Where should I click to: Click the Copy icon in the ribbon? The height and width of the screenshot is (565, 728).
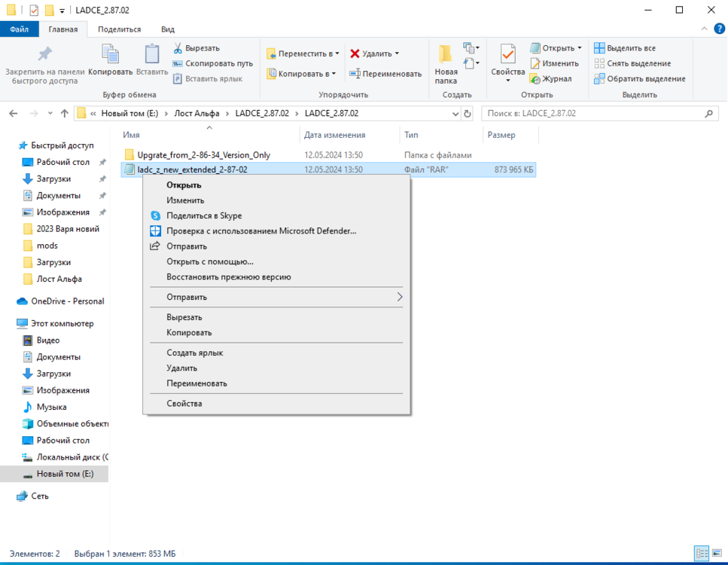(x=110, y=54)
